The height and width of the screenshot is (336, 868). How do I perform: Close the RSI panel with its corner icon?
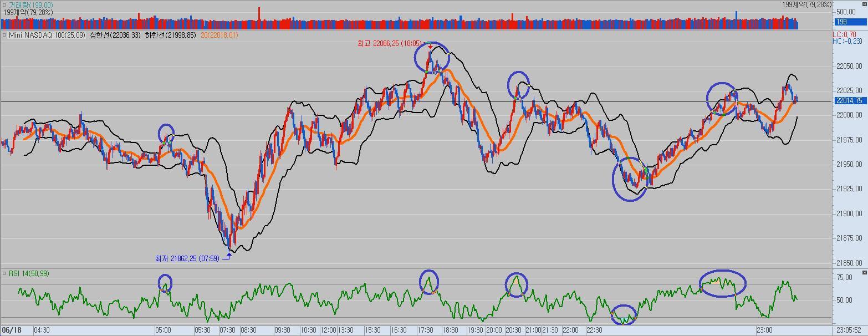tap(864, 273)
